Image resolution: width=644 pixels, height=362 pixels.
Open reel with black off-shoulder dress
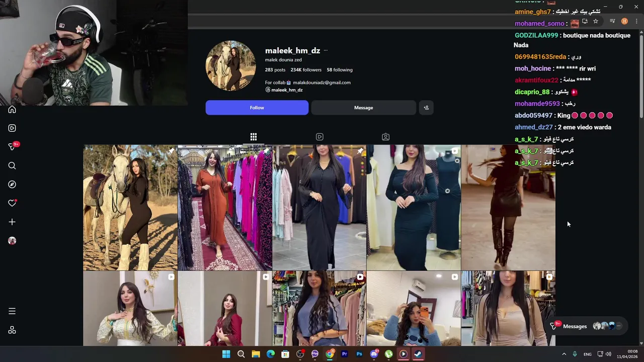(x=414, y=208)
